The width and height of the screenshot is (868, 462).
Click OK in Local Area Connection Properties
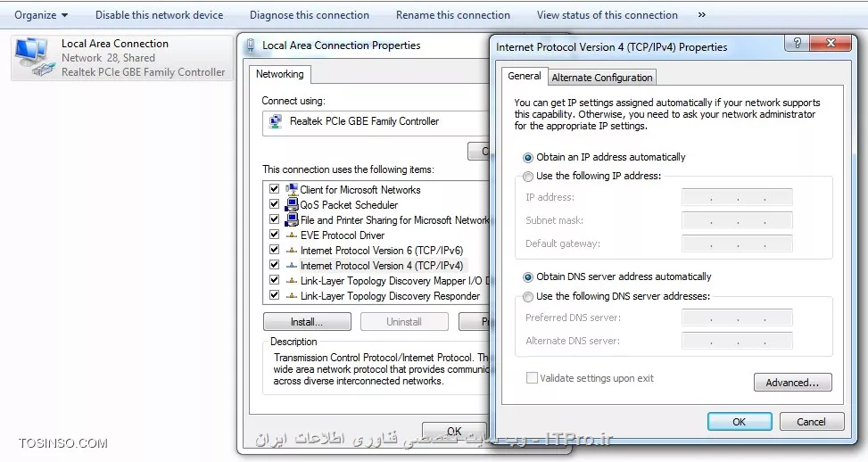click(x=454, y=431)
